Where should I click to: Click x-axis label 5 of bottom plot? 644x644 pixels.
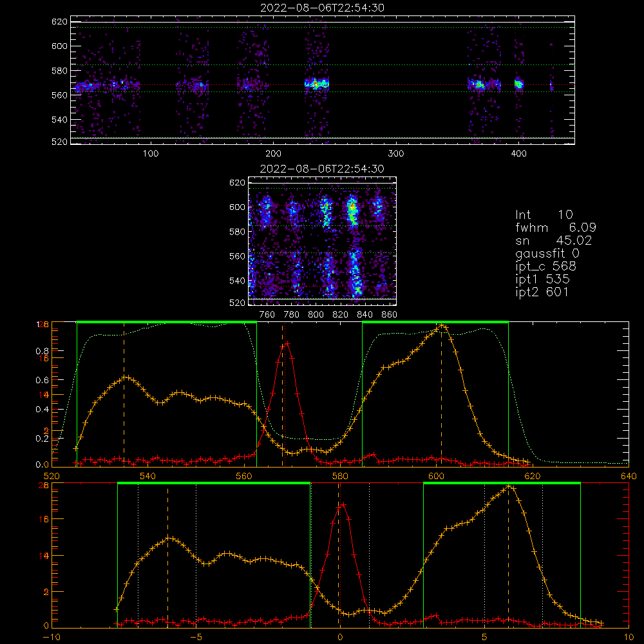[x=485, y=637]
